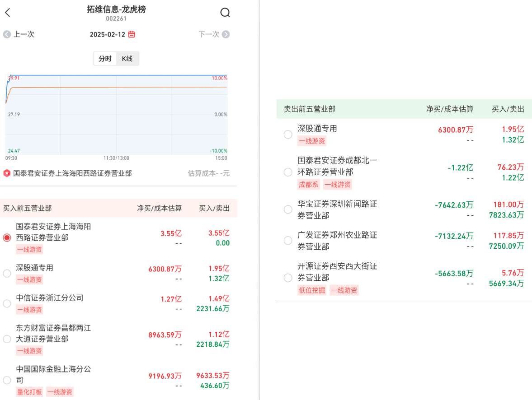Click the 上一次 link text
This screenshot has width=532, height=400.
pos(24,34)
